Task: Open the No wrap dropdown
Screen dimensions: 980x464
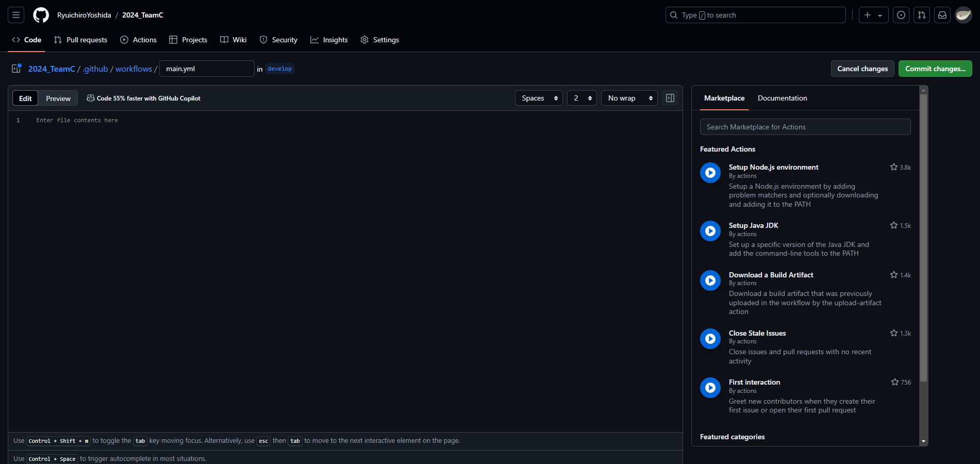Action: tap(629, 98)
